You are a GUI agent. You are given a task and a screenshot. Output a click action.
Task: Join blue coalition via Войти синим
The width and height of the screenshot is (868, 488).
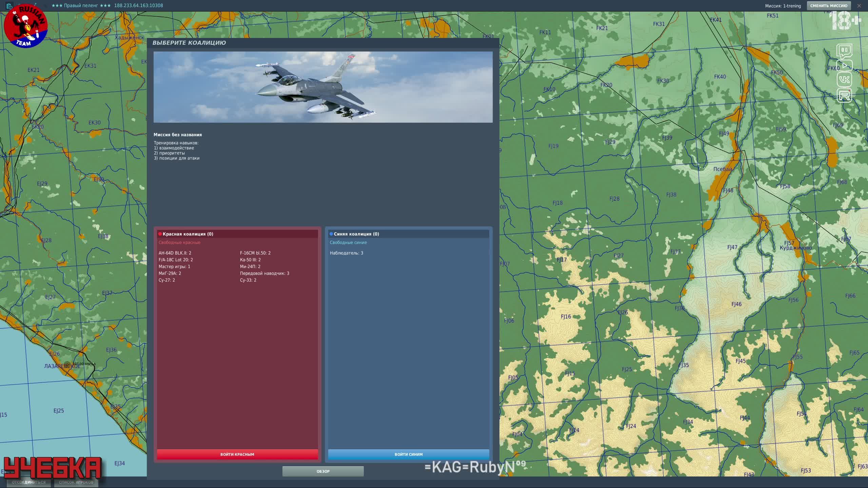(408, 454)
